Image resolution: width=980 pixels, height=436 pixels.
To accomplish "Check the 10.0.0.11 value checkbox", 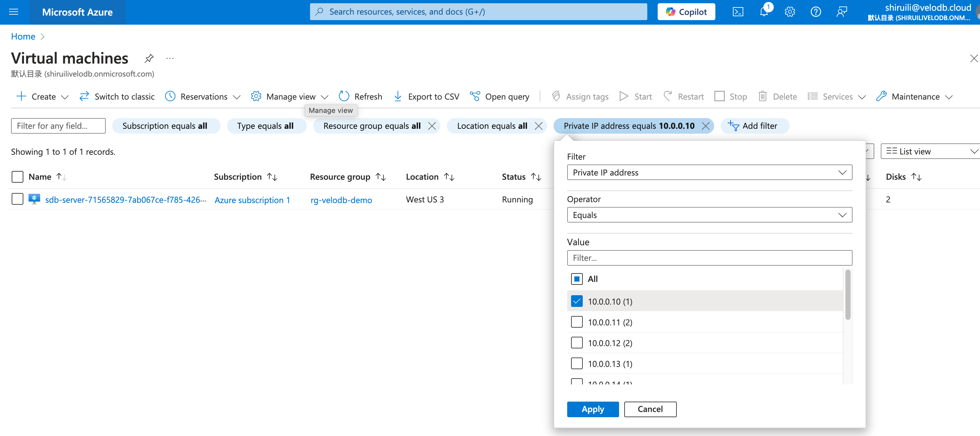I will (577, 322).
